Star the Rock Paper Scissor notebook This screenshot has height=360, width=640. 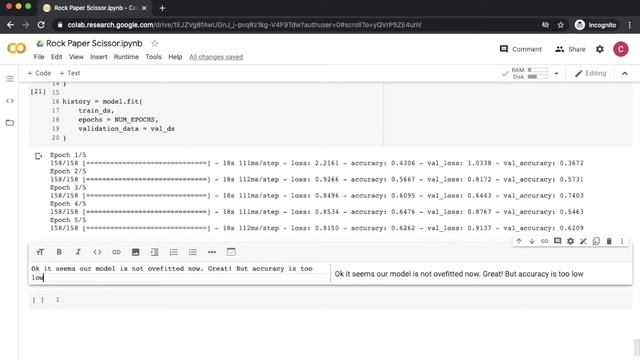[155, 43]
